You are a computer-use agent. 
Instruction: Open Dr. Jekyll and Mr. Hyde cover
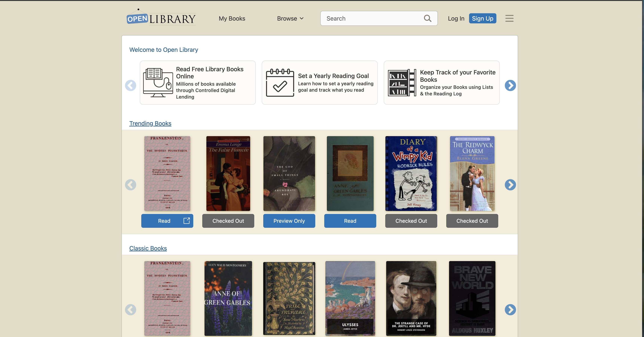[411, 298]
